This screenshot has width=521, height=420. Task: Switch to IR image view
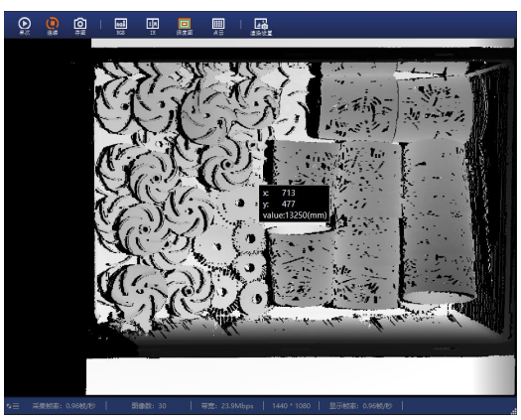(x=153, y=26)
